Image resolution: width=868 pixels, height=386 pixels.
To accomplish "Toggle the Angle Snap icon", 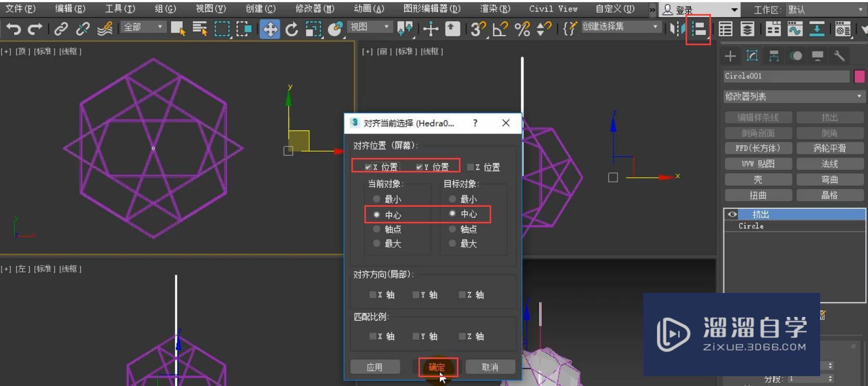I will pos(500,29).
